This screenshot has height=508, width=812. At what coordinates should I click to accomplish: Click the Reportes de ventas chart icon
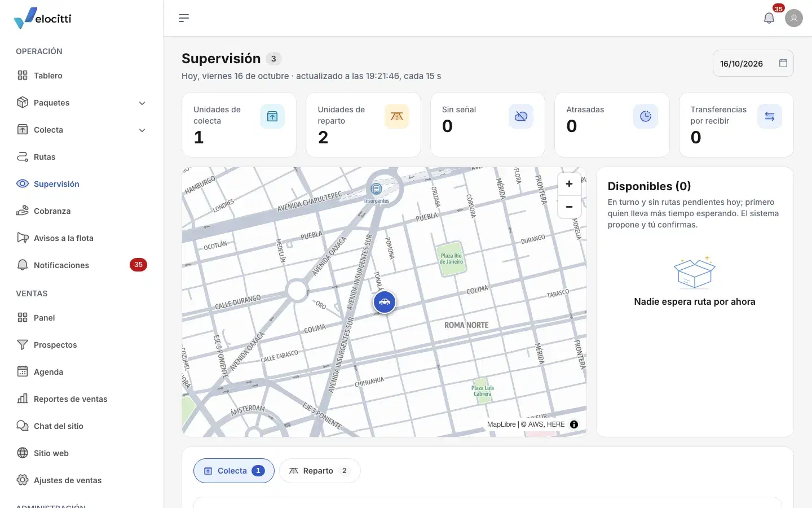[x=23, y=399]
